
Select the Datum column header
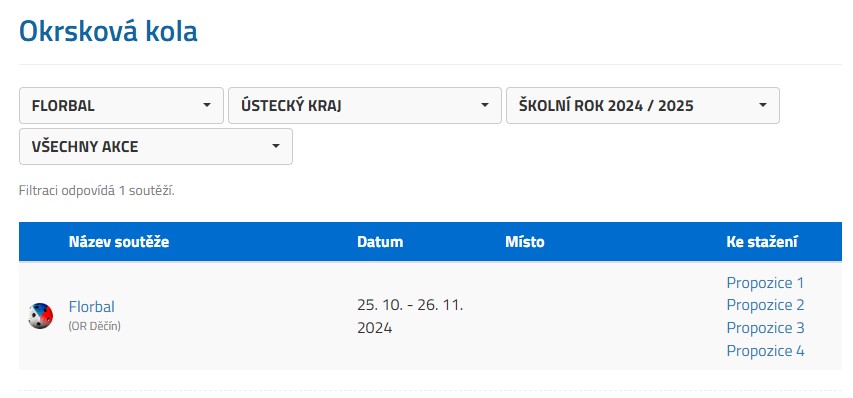point(380,242)
